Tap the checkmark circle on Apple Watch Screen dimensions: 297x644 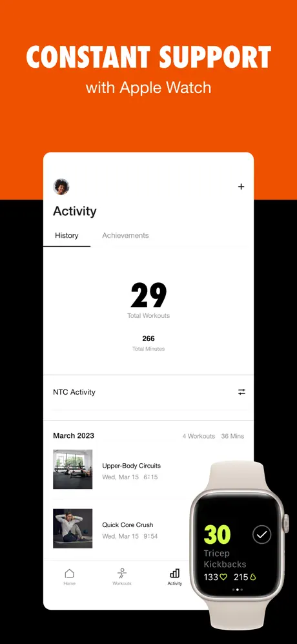(261, 534)
